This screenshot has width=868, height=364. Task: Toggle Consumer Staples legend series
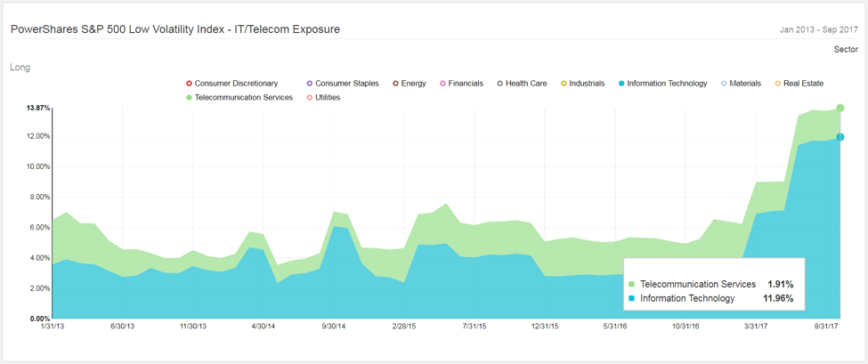(x=343, y=84)
